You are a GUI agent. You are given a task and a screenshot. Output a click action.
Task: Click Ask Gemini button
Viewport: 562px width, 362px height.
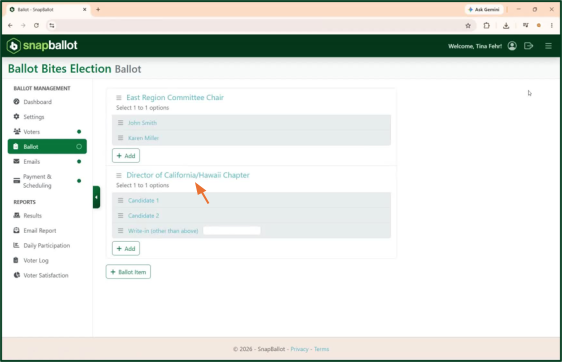(x=484, y=9)
